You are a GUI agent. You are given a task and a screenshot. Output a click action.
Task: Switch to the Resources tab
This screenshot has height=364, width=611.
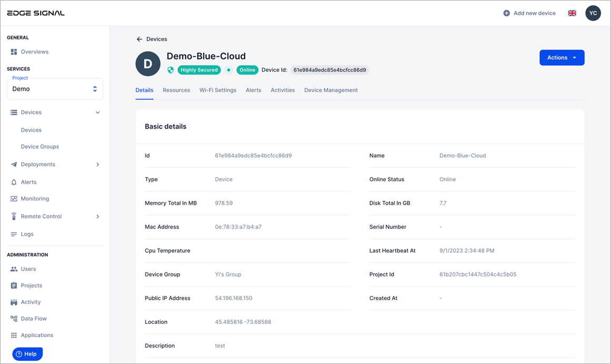click(x=176, y=90)
